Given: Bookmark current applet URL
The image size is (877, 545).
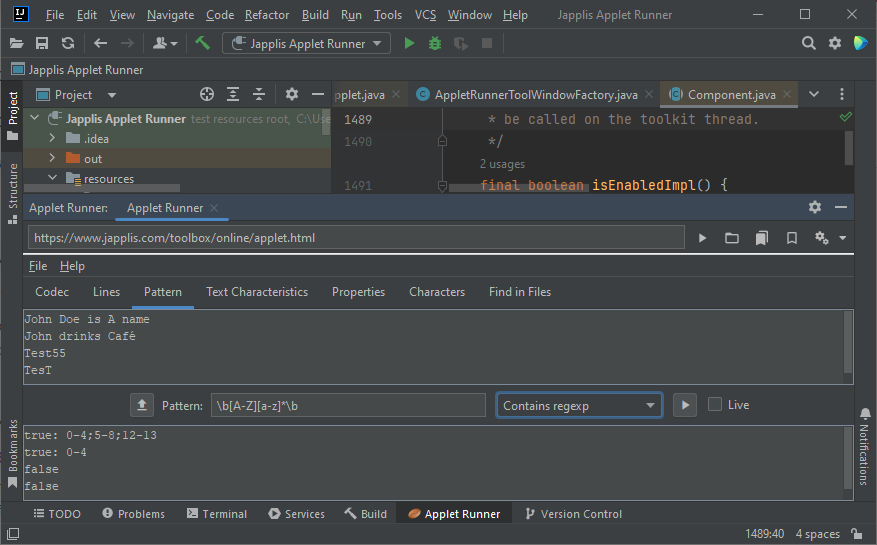Looking at the screenshot, I should [792, 238].
